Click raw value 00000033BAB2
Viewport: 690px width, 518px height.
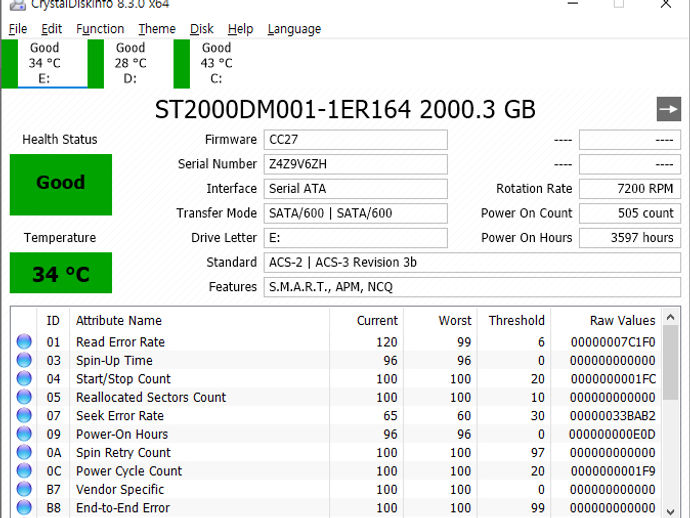613,416
